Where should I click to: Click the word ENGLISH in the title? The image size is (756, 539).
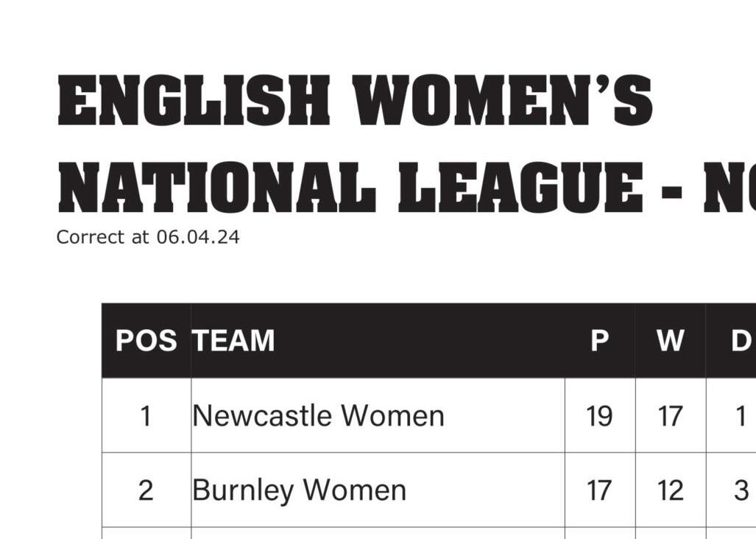pyautogui.click(x=194, y=99)
